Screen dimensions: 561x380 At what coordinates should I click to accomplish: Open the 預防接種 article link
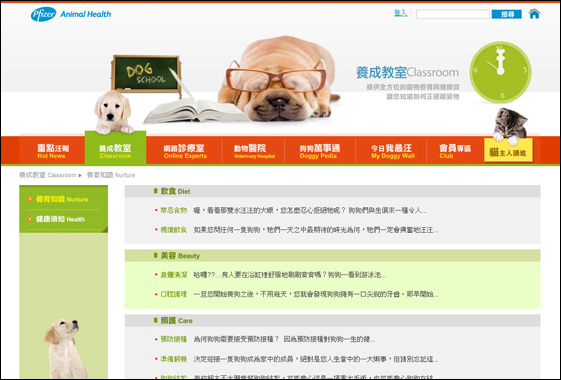coord(174,339)
